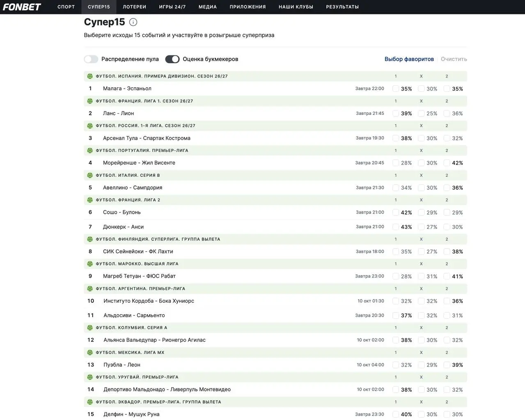The height and width of the screenshot is (420, 525).
Task: Click the Очистить link
Action: pos(454,59)
